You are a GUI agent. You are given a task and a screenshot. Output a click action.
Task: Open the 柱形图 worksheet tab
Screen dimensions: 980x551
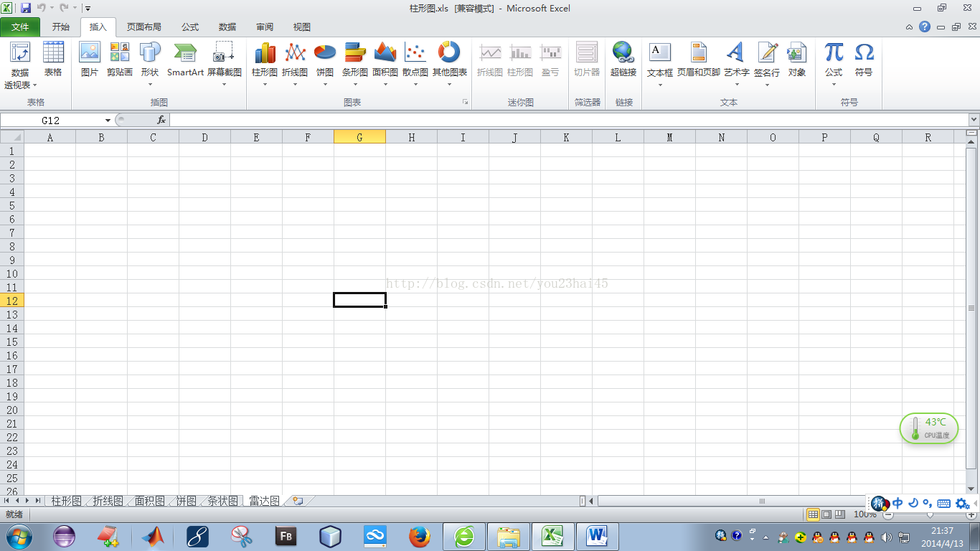click(66, 501)
